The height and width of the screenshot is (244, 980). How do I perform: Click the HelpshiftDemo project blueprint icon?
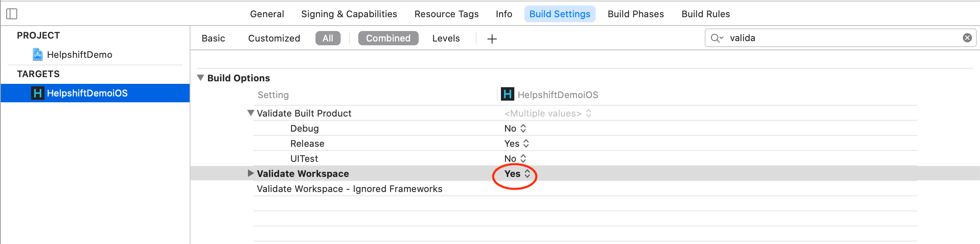[38, 55]
